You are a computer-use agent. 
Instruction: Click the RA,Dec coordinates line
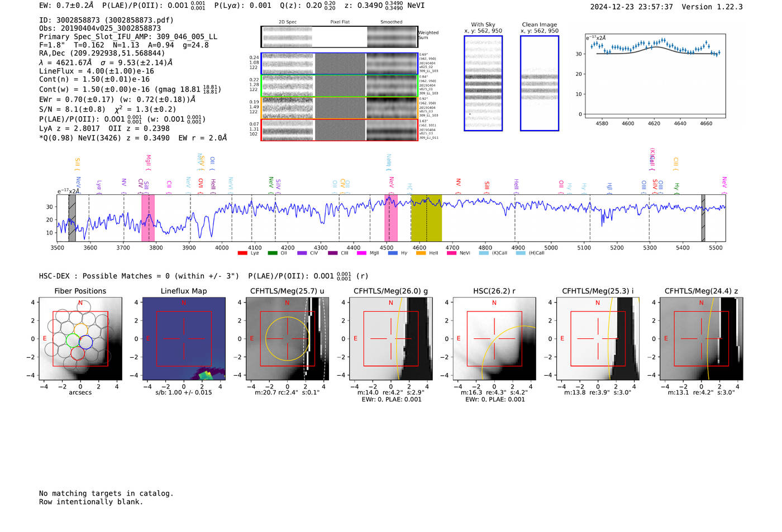(x=102, y=53)
